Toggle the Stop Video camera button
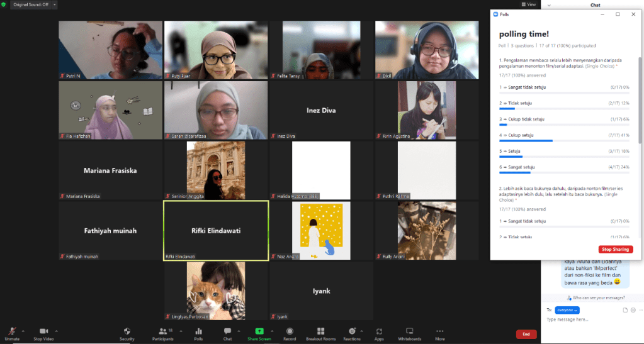 click(45, 331)
